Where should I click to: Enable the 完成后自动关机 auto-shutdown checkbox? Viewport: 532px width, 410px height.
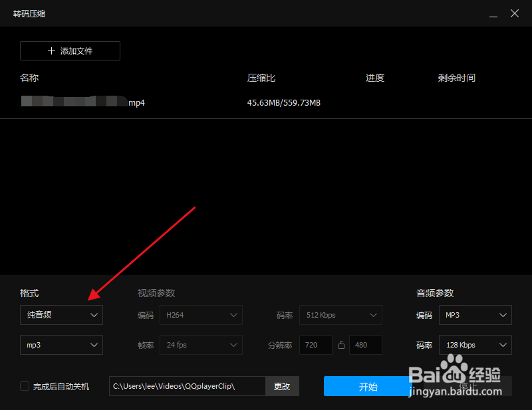tap(25, 386)
